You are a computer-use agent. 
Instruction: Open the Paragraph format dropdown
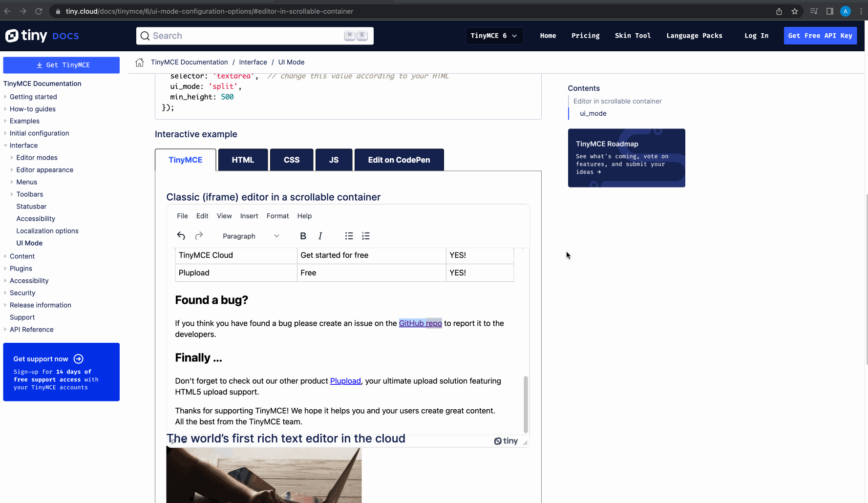click(x=249, y=236)
